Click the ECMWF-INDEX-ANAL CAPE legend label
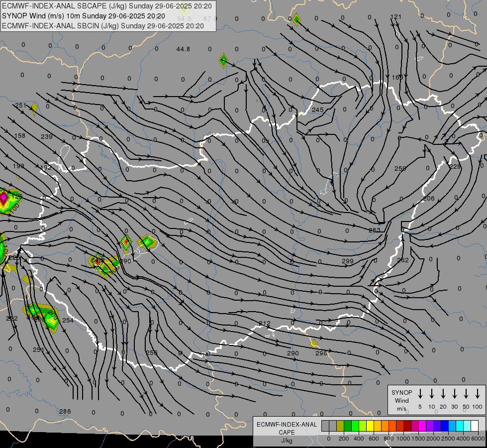 pos(287,432)
